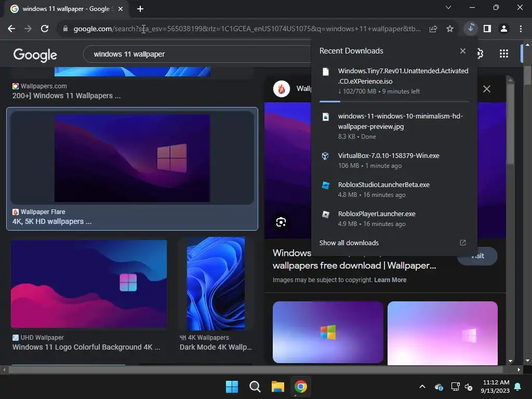Click the address bar URL
532x399 pixels.
point(247,29)
